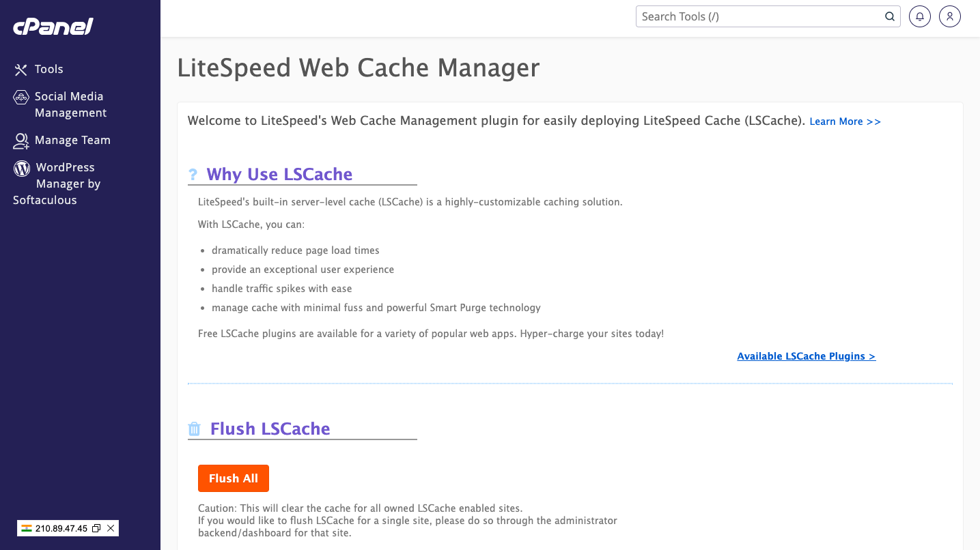Click the question mark icon beside Why Use LSCache

pos(193,175)
